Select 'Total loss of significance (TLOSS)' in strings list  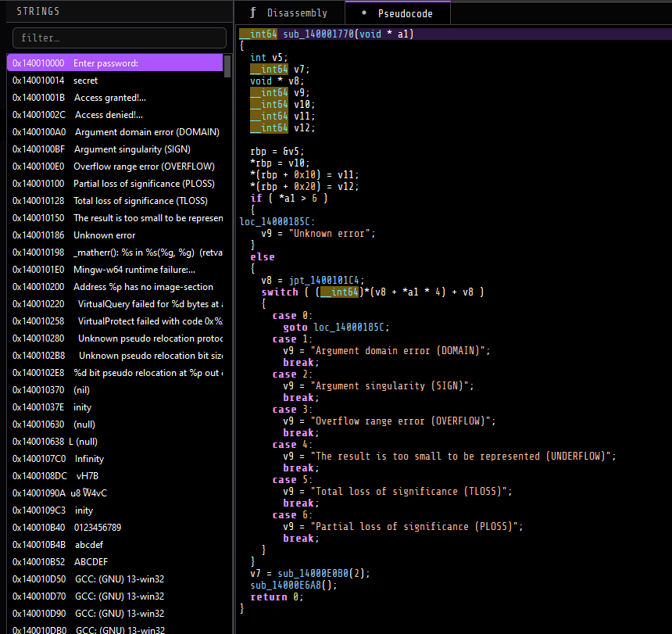pyautogui.click(x=115, y=201)
